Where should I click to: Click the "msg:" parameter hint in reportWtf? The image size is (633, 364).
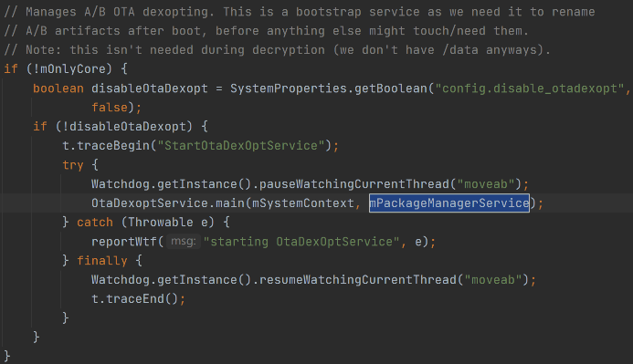click(184, 242)
